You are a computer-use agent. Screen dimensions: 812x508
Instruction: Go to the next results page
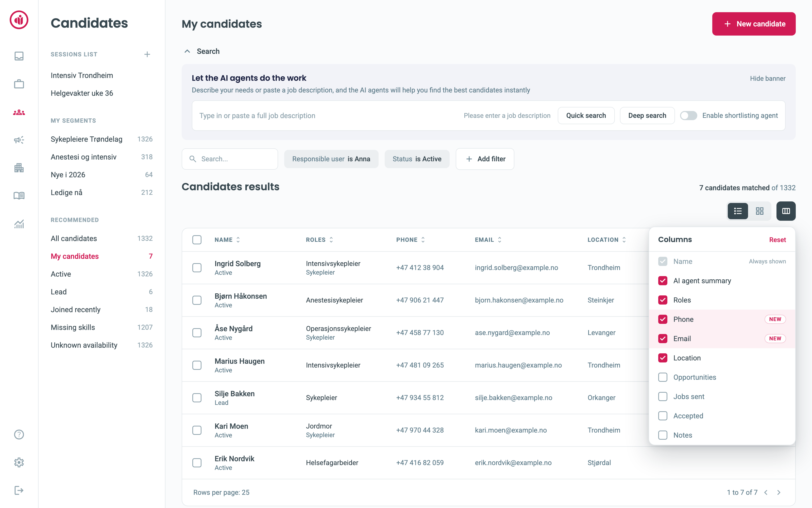[779, 492]
